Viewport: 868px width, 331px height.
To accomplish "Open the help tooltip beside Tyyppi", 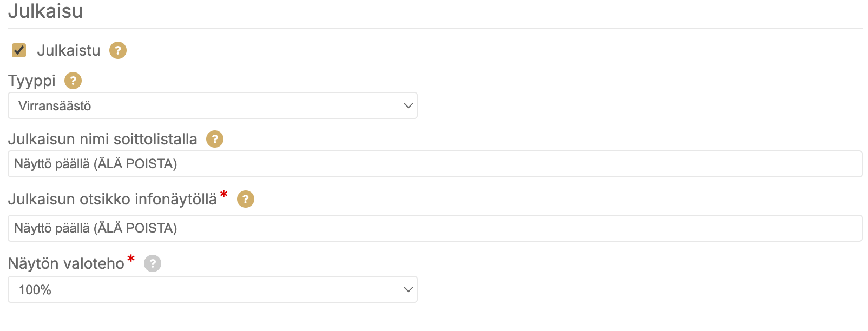I will [73, 81].
